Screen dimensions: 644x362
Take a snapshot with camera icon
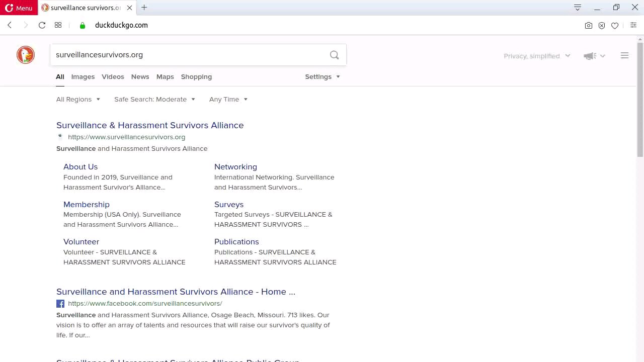(589, 26)
